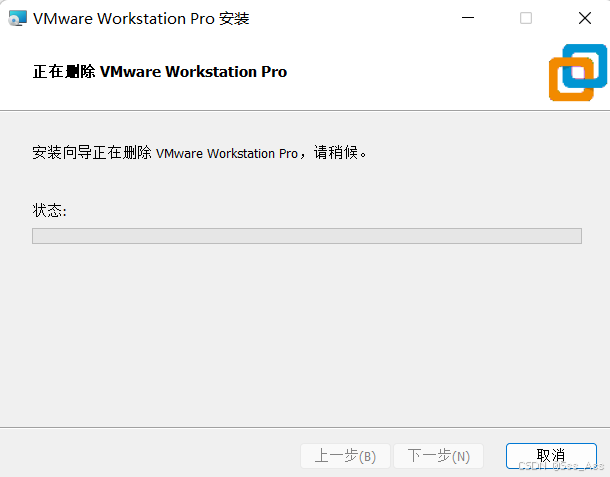Click the blue square of the VMware logo
Screen dimensions: 610x477
(585, 65)
